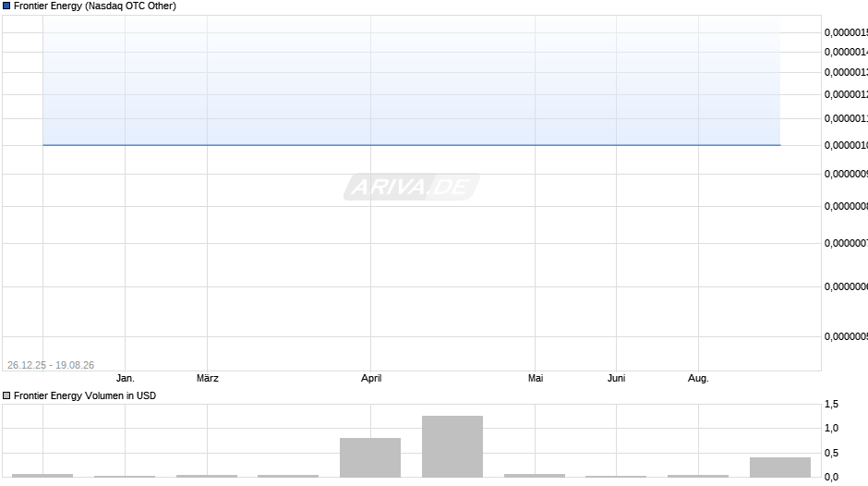Click the date range '26.12.25 - 19.08.26'
Viewport: 868px width, 486px height.
pos(51,365)
